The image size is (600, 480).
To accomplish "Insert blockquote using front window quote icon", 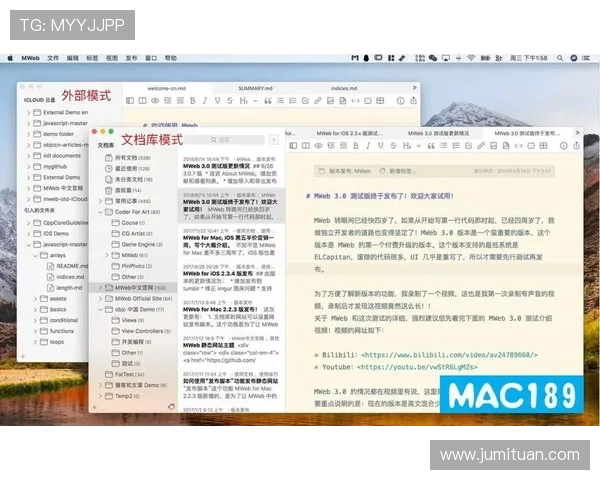I will pyautogui.click(x=431, y=145).
